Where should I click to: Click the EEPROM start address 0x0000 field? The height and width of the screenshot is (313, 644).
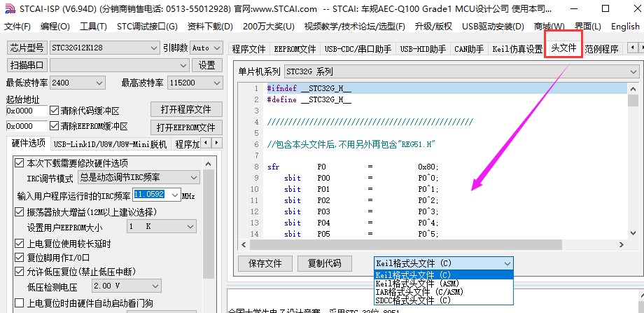point(27,126)
